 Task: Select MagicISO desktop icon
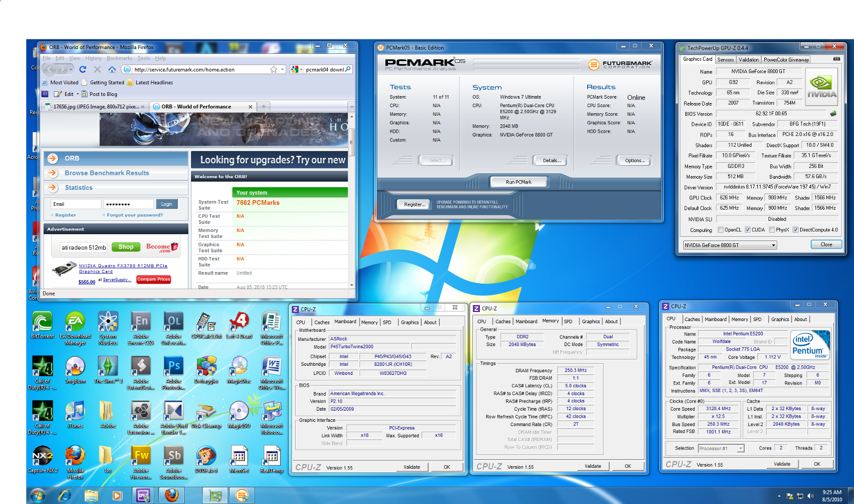[x=239, y=415]
